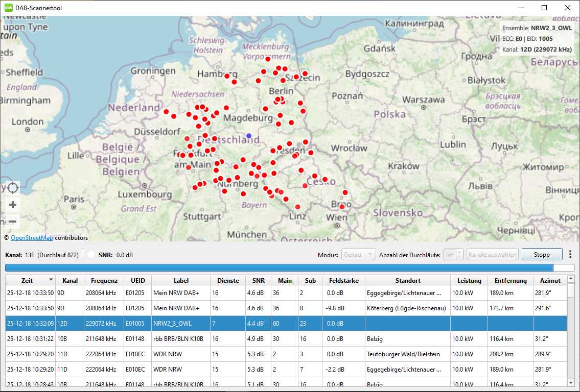Viewport: 580px width, 392px height.
Task: Click the SNR status indicator circle
Action: coord(90,255)
